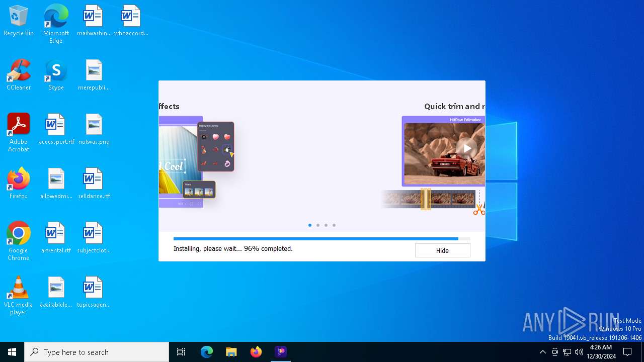This screenshot has height=362, width=644.
Task: Click the Meet Now camera tray icon
Action: [555, 352]
